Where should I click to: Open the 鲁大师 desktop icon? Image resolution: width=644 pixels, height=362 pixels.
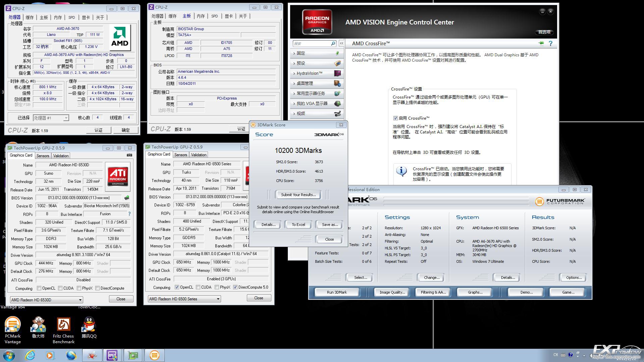[38, 327]
